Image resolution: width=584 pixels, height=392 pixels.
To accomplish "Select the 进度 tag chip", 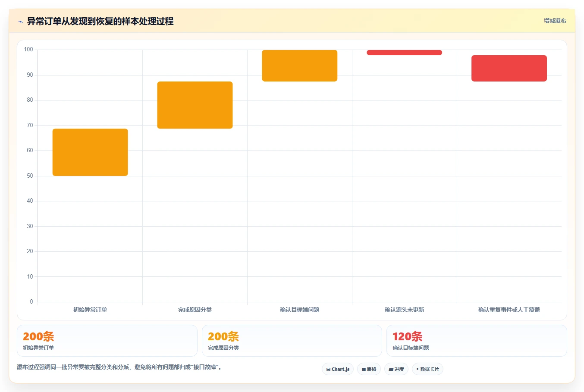I will [396, 369].
